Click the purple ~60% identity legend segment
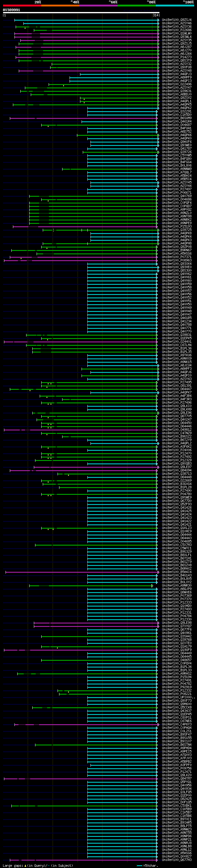The image size is (197, 868). pos(98,6)
